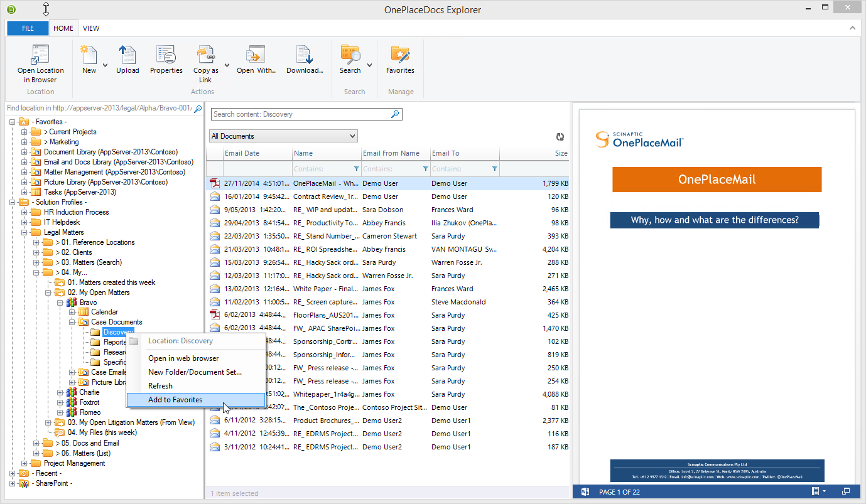Click the Charlie site icon in tree
866x504 pixels.
(x=72, y=392)
